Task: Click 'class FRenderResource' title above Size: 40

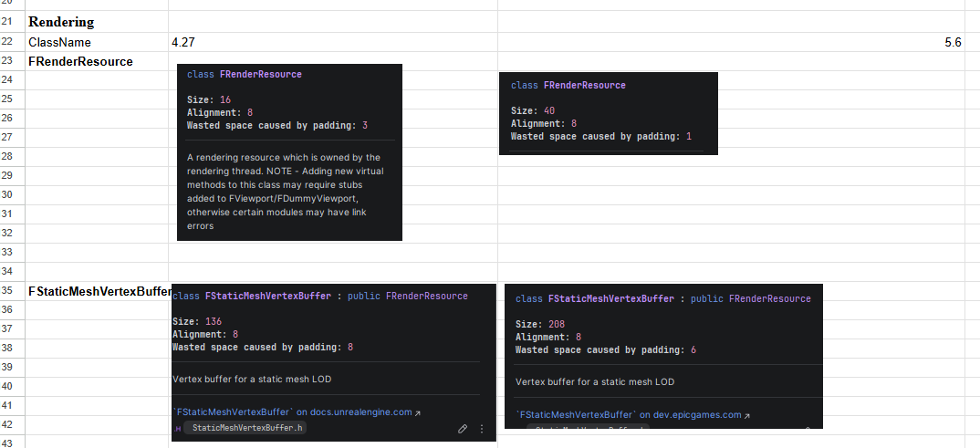Action: pos(568,85)
